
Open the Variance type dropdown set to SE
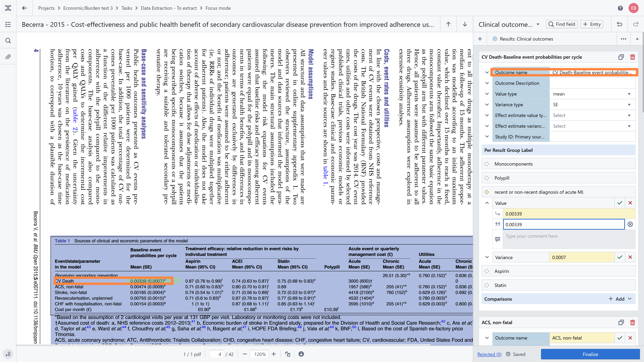click(x=592, y=104)
